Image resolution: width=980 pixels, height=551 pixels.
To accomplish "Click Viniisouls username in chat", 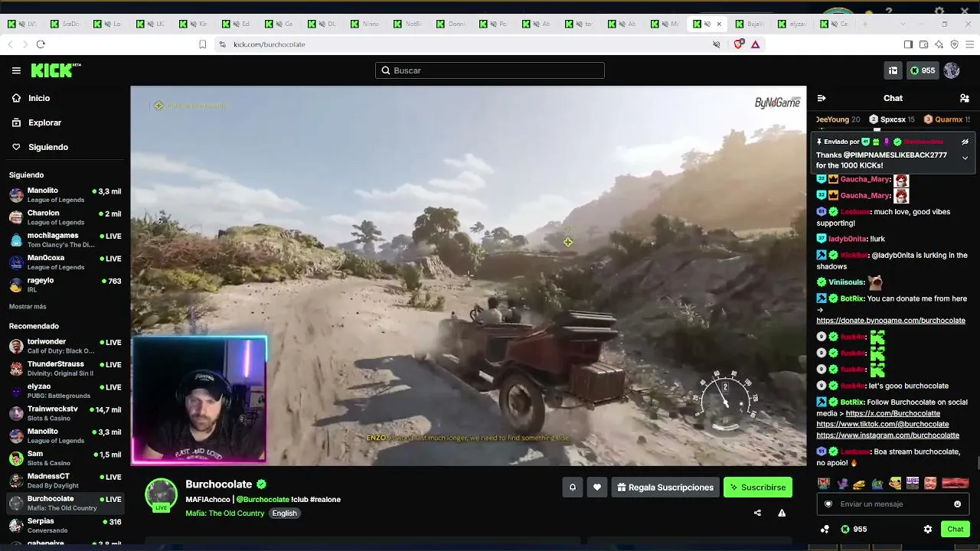I will click(x=846, y=282).
